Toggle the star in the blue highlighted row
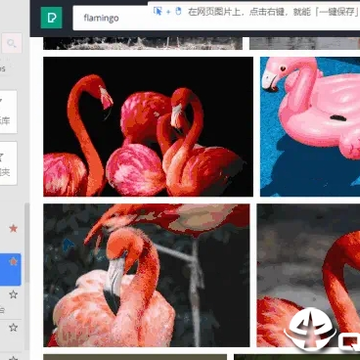360x360 pixels. tap(13, 262)
